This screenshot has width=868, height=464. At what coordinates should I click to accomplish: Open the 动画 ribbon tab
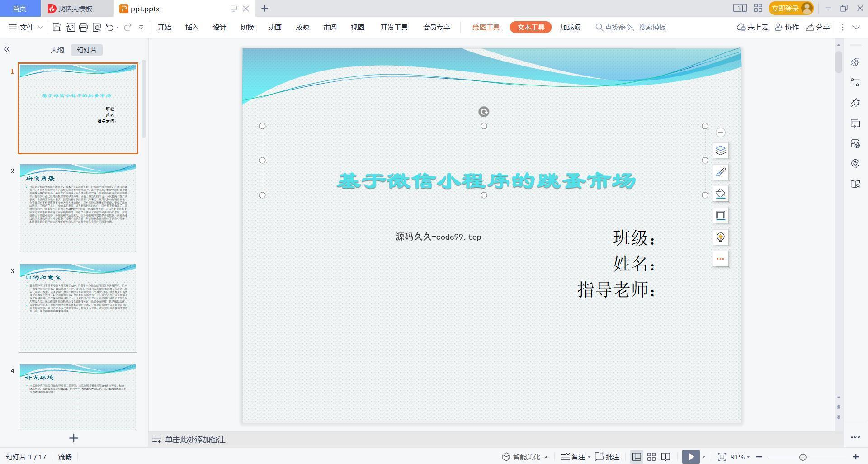click(x=275, y=27)
